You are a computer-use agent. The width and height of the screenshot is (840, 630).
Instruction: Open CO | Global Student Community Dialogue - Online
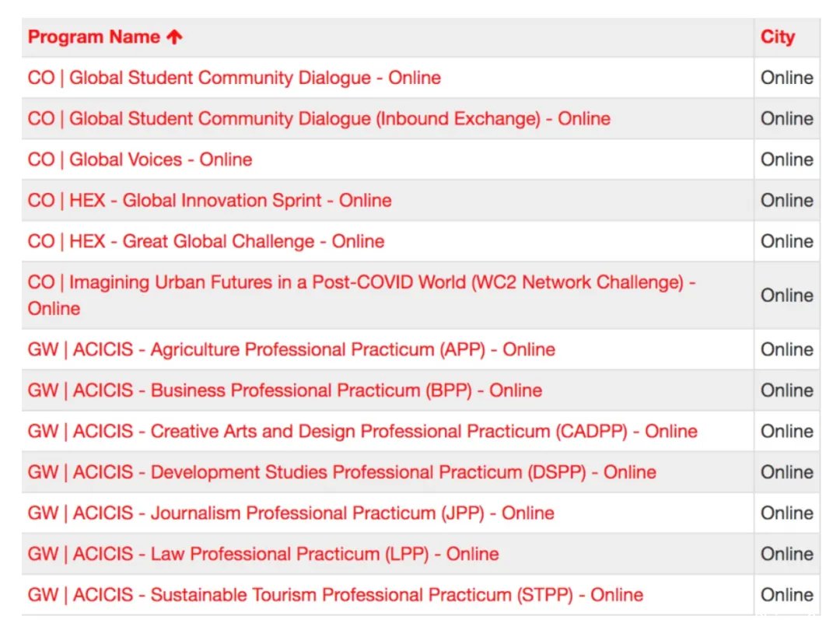[234, 78]
